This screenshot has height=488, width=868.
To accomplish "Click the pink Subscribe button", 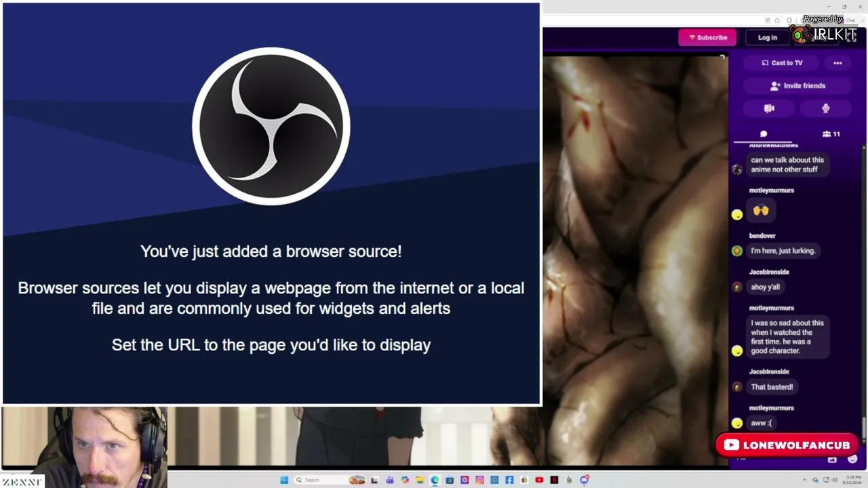I will (x=707, y=37).
